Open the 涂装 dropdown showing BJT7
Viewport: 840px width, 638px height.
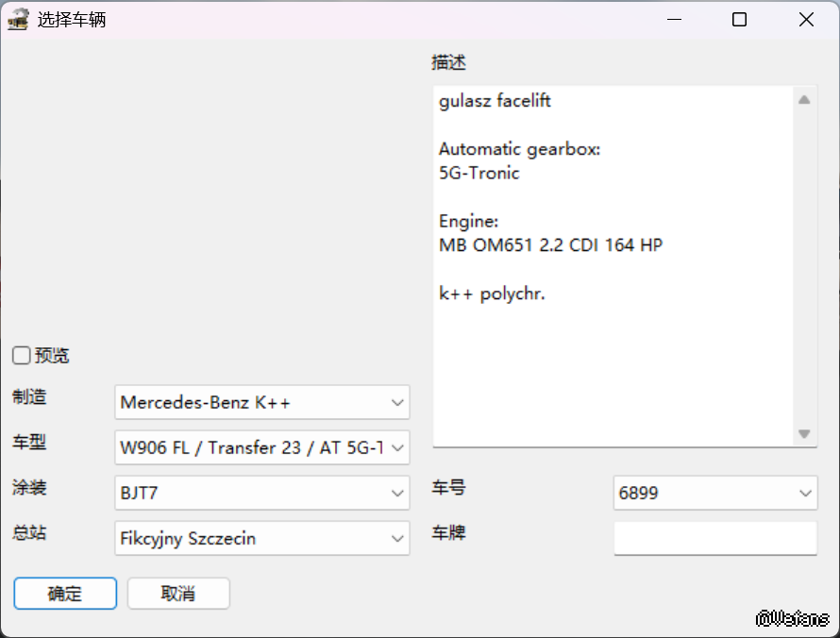[261, 493]
